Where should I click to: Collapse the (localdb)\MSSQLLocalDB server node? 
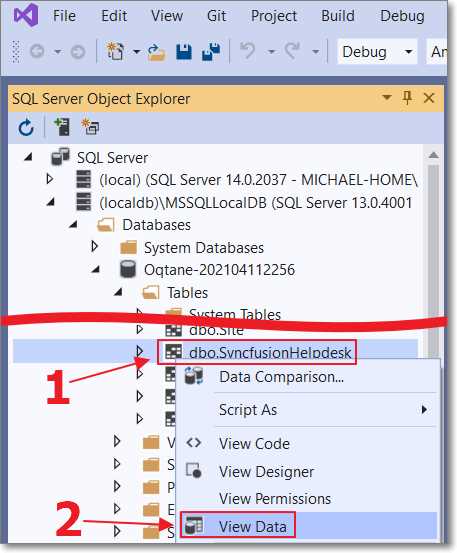point(51,202)
